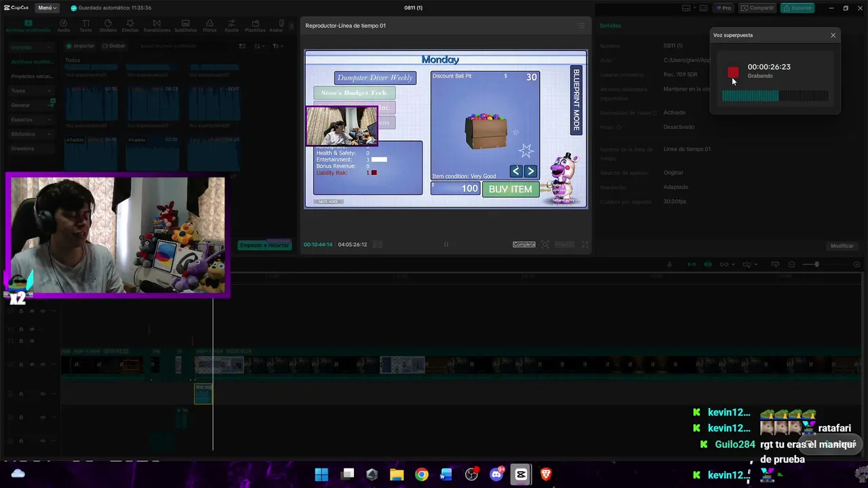The image size is (868, 488).
Task: Open the Audio tab in the top toolbar
Action: (x=64, y=26)
